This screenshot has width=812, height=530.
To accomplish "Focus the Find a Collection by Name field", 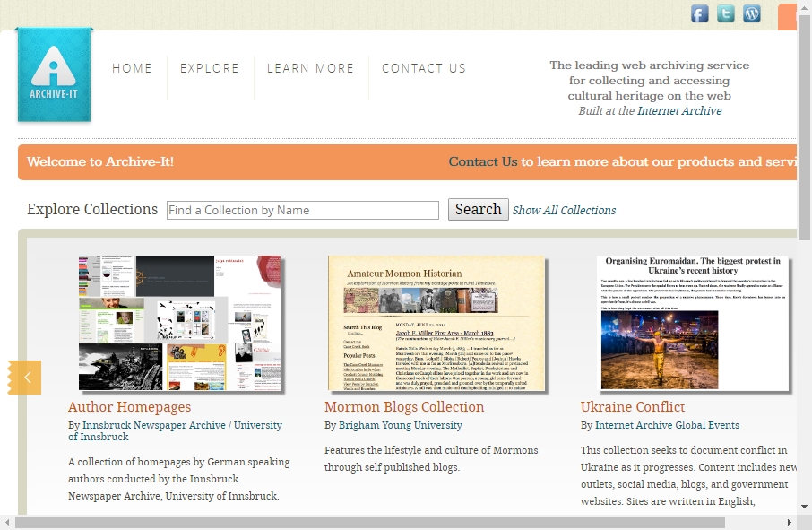I will [302, 211].
